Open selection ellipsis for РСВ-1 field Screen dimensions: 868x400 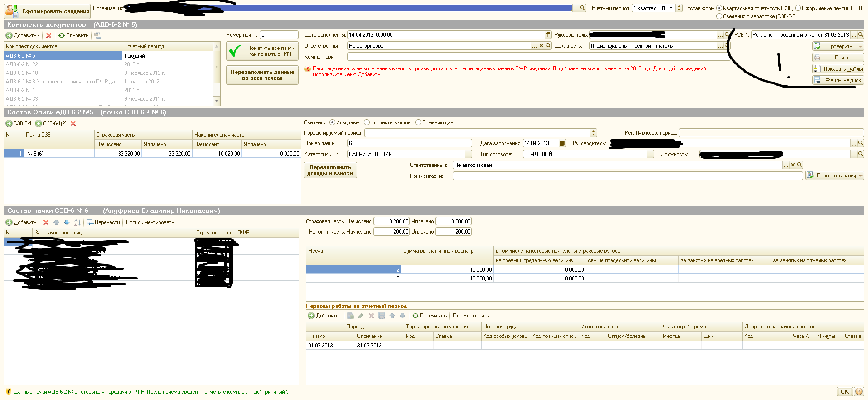[854, 35]
